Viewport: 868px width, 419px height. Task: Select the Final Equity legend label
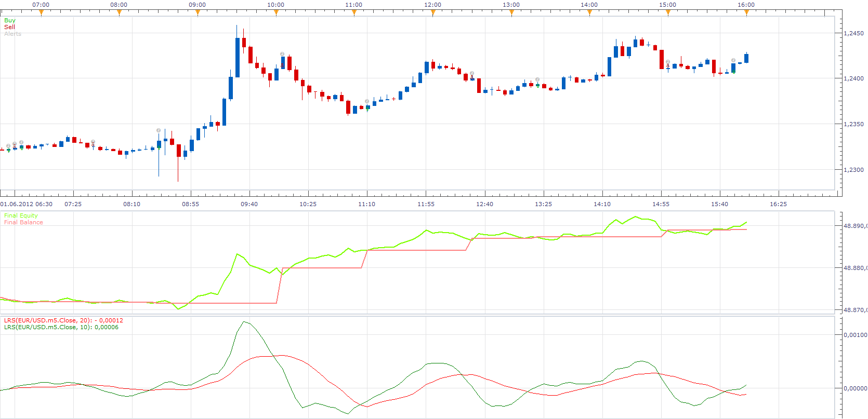click(x=21, y=215)
